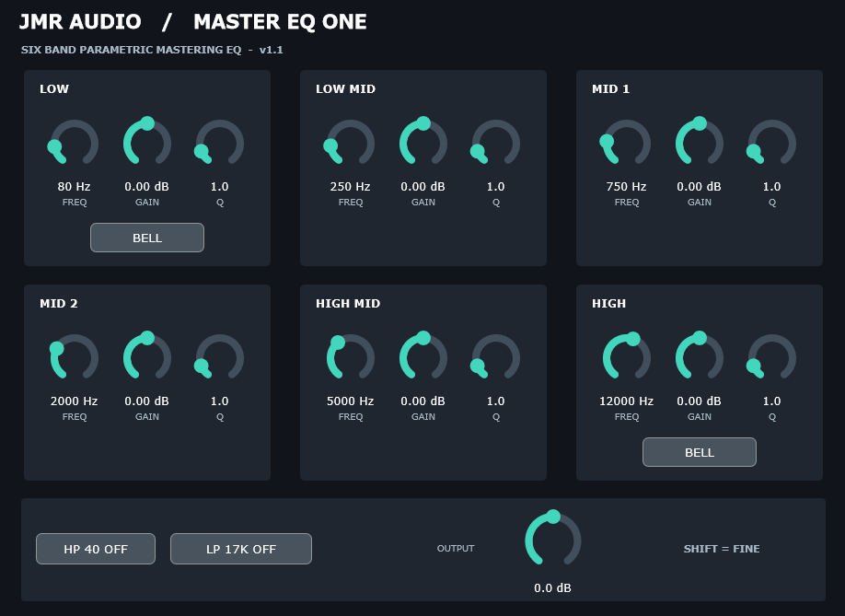Click the LOW MID band title label

point(345,89)
